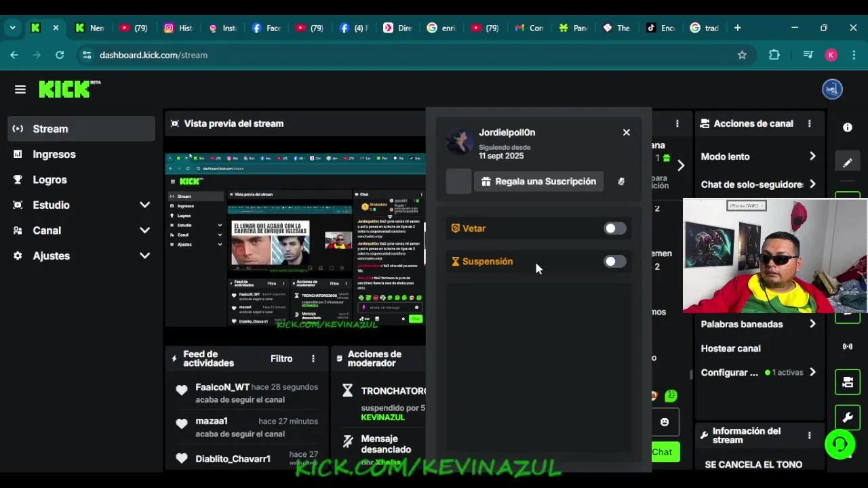This screenshot has width=868, height=488.
Task: Select the channel actions icon in the right toolbar
Action: (x=848, y=382)
